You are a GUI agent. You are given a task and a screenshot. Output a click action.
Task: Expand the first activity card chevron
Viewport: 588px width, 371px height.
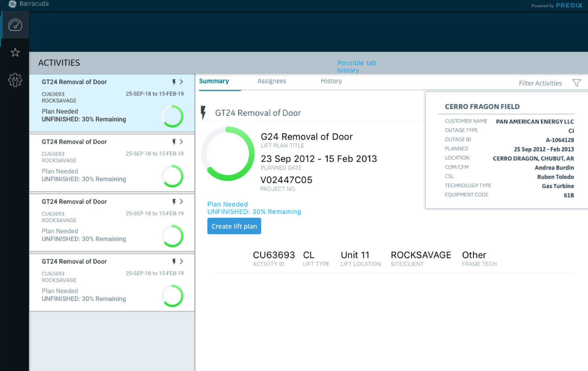click(182, 82)
